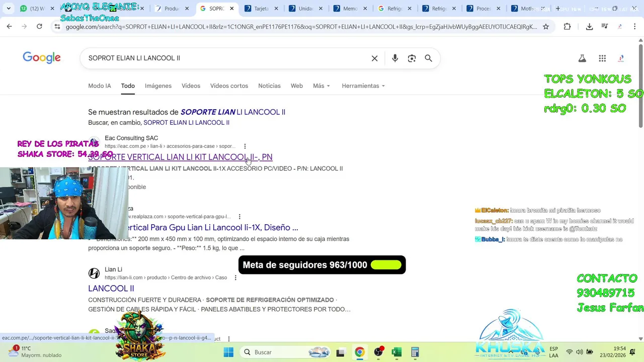
Task: Switch to Chrome in the taskbar
Action: pyautogui.click(x=359, y=352)
